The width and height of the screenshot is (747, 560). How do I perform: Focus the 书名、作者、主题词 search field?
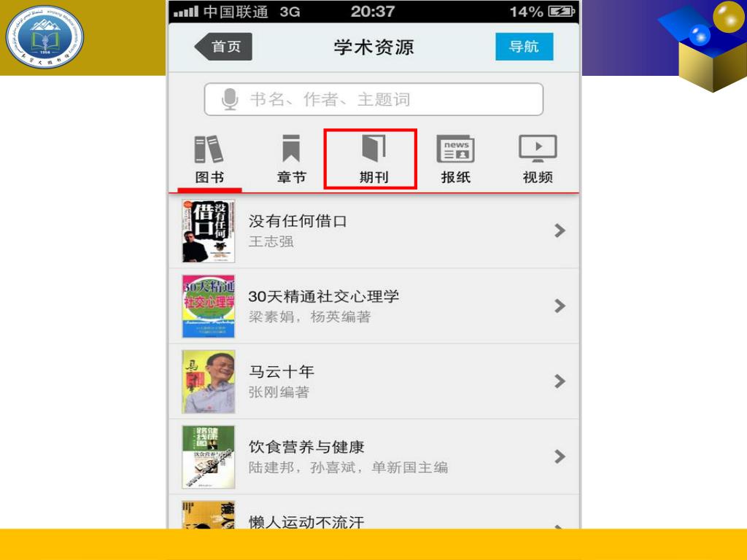[373, 99]
